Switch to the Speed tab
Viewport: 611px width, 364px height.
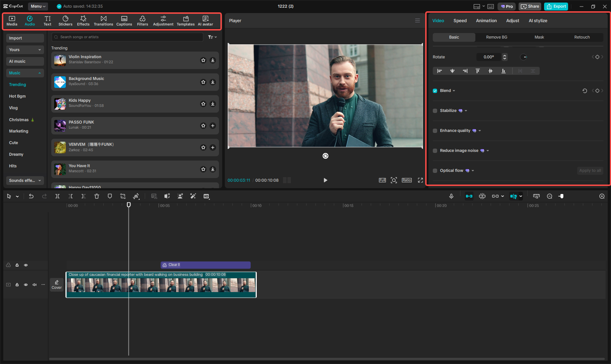click(460, 21)
